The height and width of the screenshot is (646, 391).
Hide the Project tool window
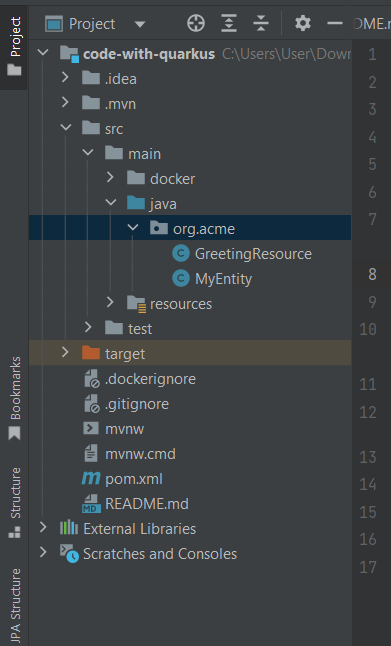(x=335, y=23)
